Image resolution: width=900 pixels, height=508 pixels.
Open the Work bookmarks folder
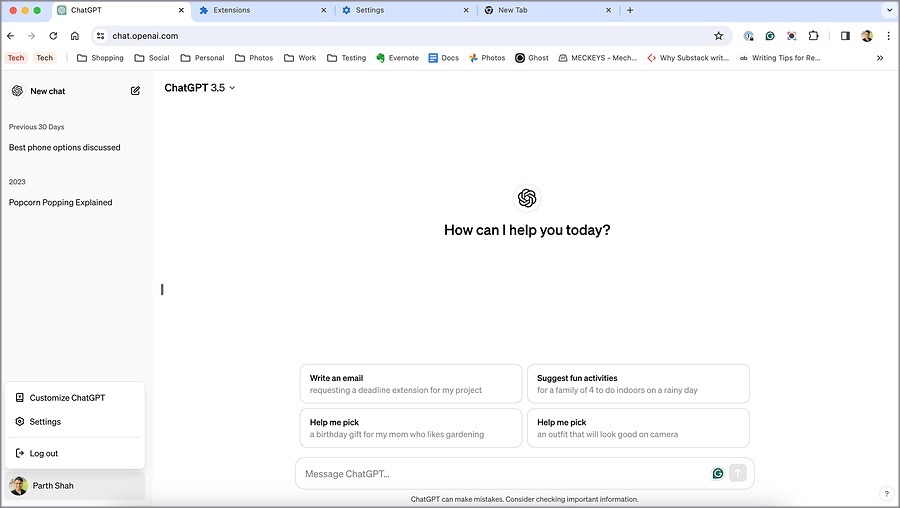tap(300, 58)
